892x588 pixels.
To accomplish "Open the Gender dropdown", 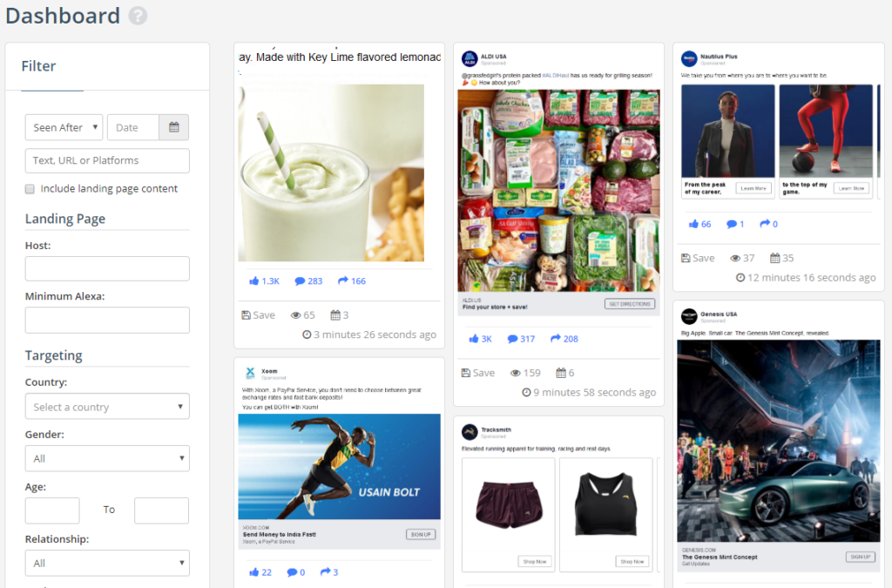I will coord(106,458).
